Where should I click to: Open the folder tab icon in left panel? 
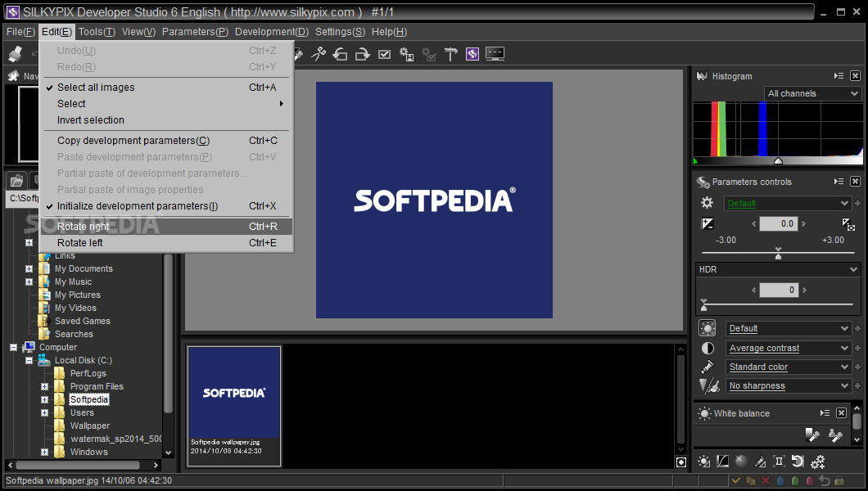[x=16, y=181]
